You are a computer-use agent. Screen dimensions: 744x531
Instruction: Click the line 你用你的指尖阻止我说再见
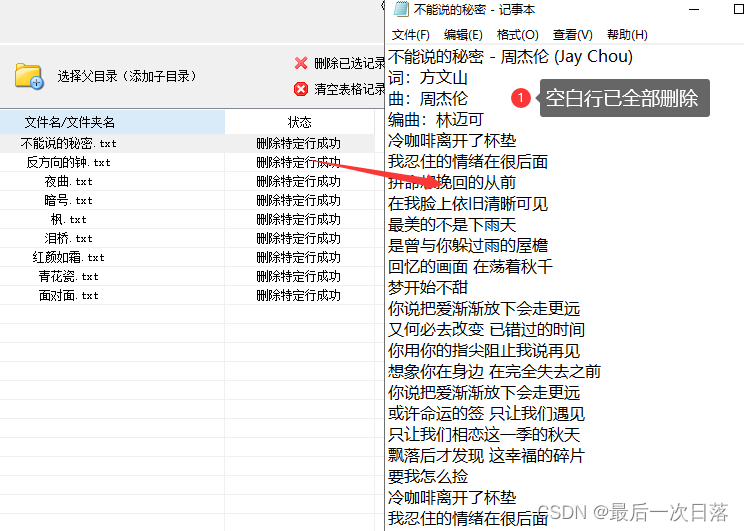pyautogui.click(x=484, y=350)
